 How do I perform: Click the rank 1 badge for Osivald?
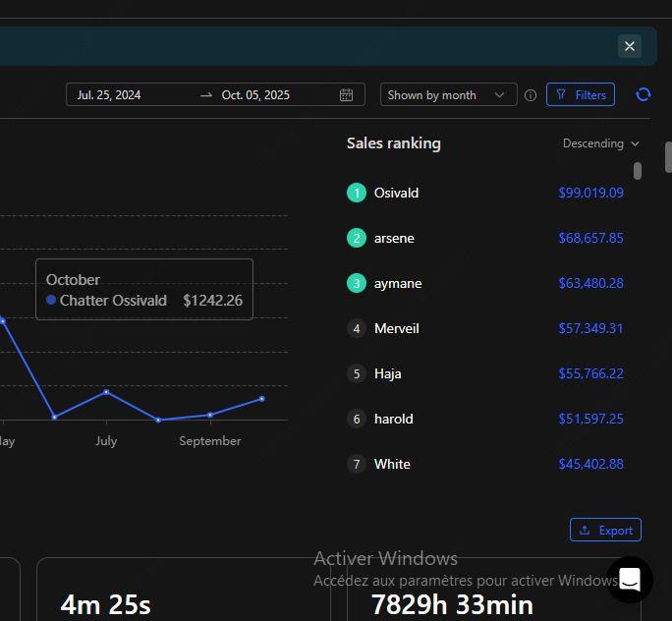tap(356, 193)
